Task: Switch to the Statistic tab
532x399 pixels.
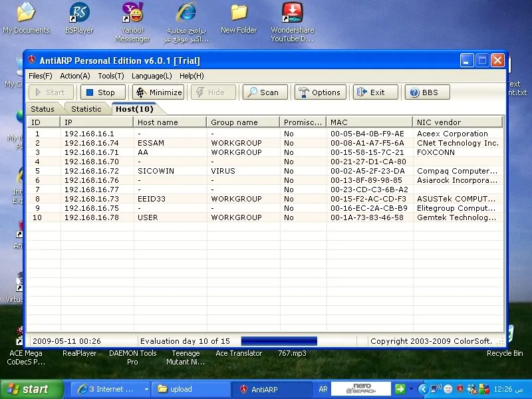Action: pos(86,109)
